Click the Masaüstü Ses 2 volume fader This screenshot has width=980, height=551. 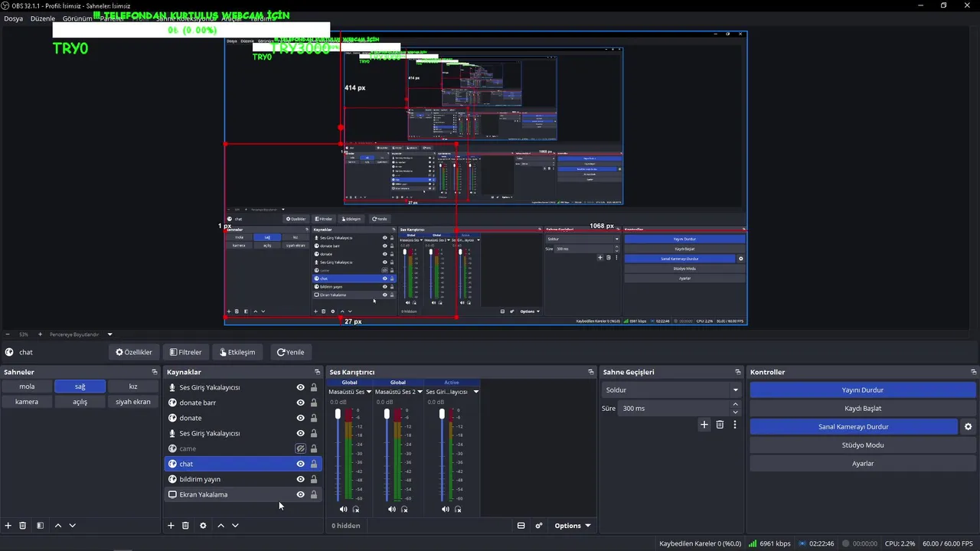(x=387, y=414)
